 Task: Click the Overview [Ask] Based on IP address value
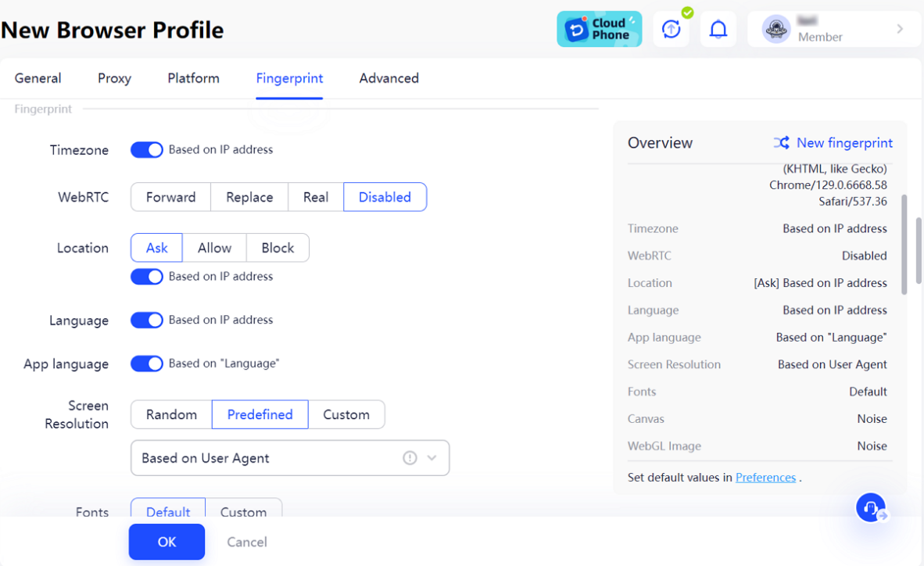(820, 283)
